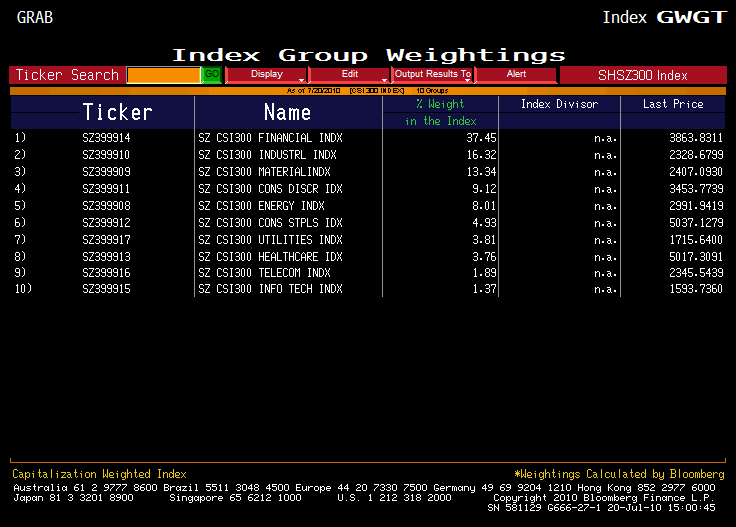Select ticker SZ399916

tap(106, 273)
